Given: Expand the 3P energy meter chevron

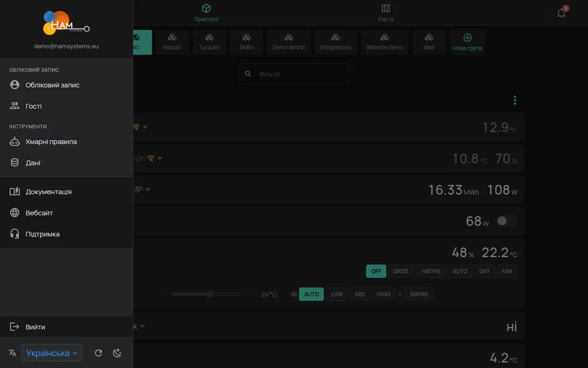Looking at the screenshot, I should pyautogui.click(x=147, y=190).
